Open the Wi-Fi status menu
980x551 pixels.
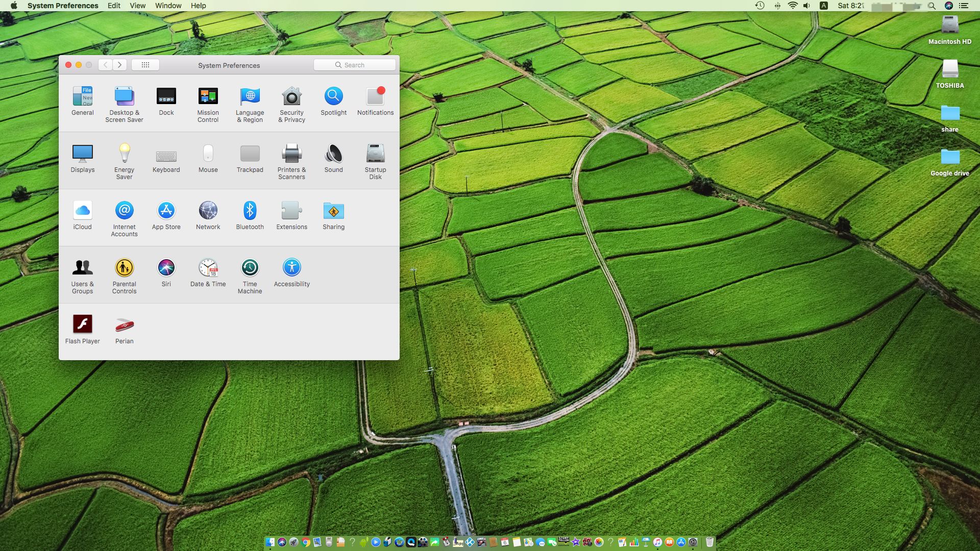click(x=792, y=6)
